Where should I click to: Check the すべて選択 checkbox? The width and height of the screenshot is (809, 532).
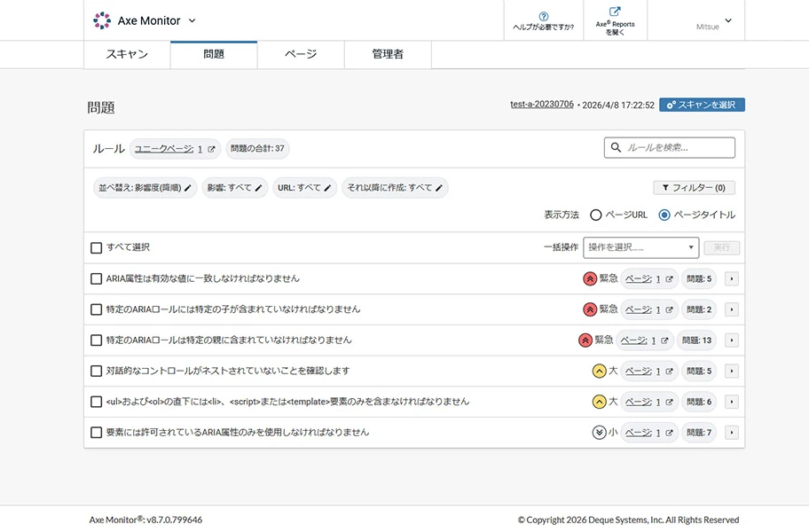(x=96, y=248)
